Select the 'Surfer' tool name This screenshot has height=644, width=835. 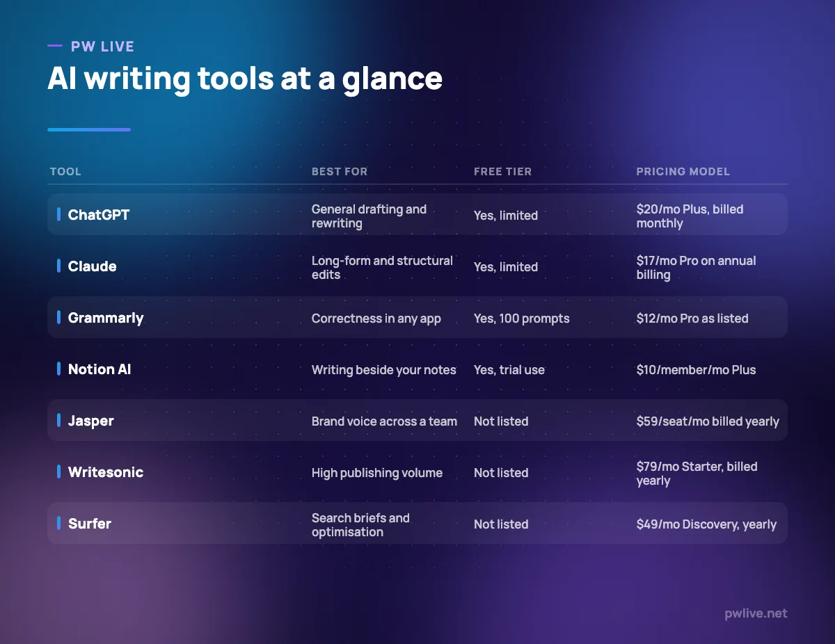[x=90, y=524]
